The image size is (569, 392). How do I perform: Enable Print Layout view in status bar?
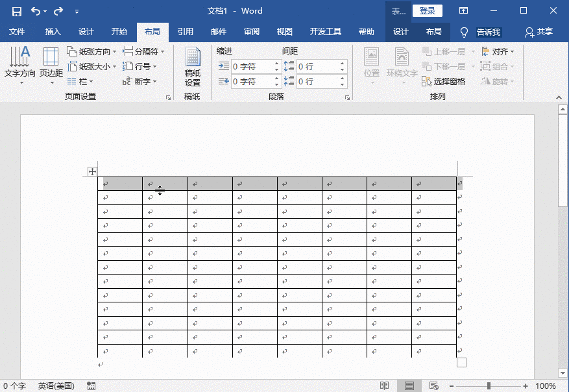pyautogui.click(x=408, y=384)
